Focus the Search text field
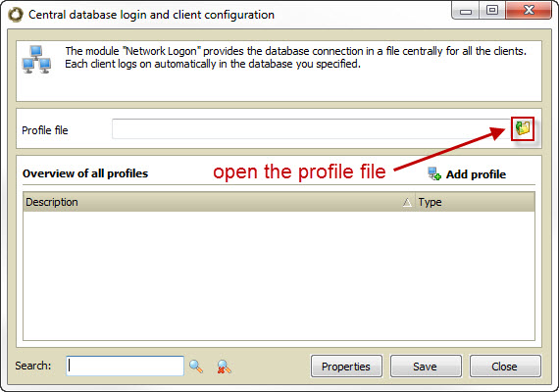Viewport: 559px width, 392px height. tap(126, 366)
